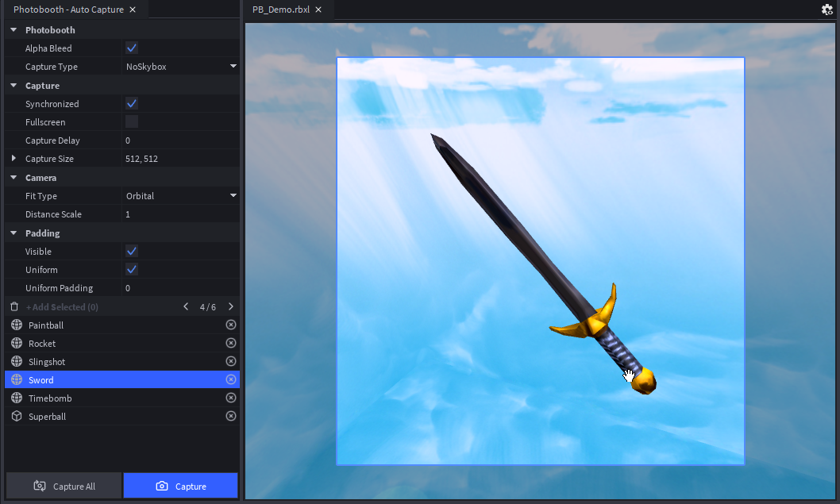
Task: Remove Rocket from the capture list
Action: click(x=231, y=343)
